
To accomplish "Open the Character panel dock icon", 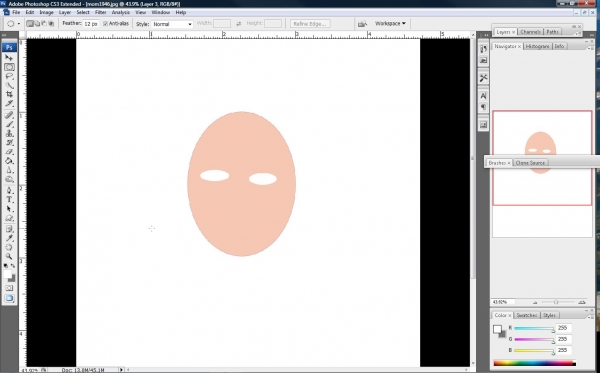I will coord(483,96).
